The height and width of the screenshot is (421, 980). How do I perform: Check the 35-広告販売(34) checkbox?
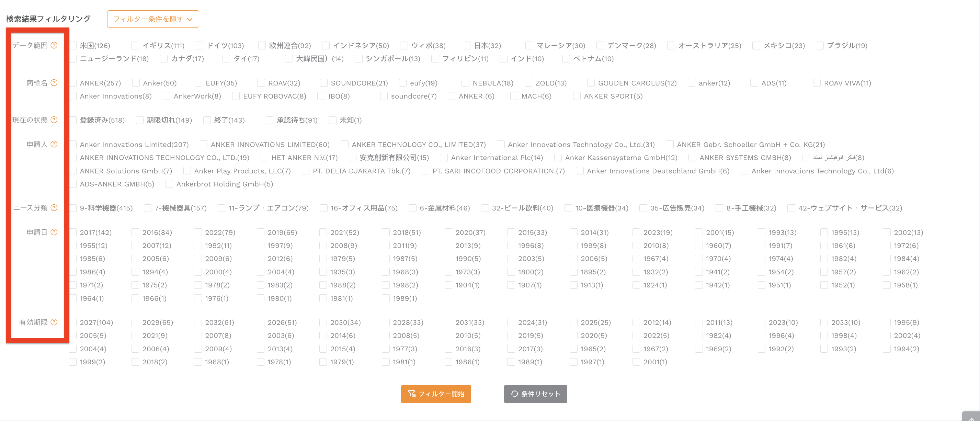(x=643, y=208)
